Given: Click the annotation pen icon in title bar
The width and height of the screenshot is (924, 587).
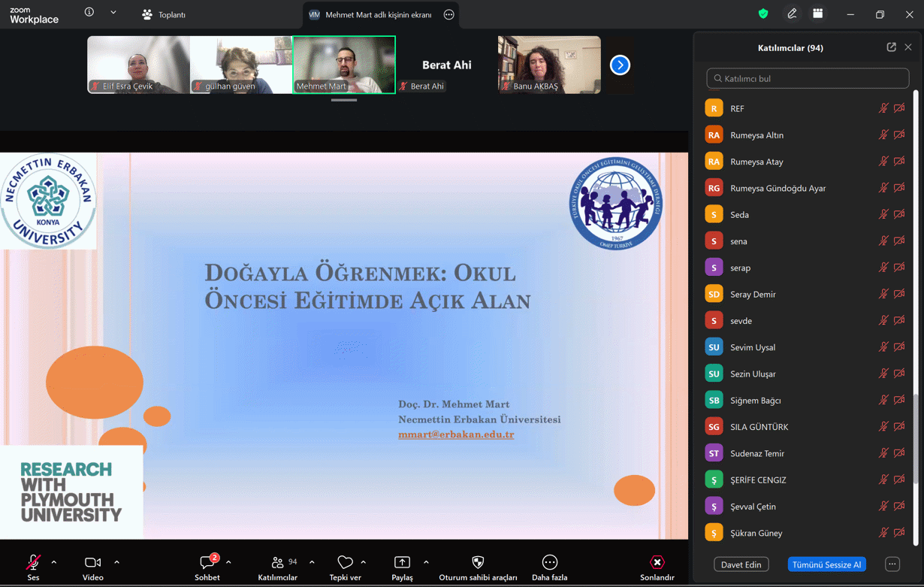Looking at the screenshot, I should coord(792,14).
